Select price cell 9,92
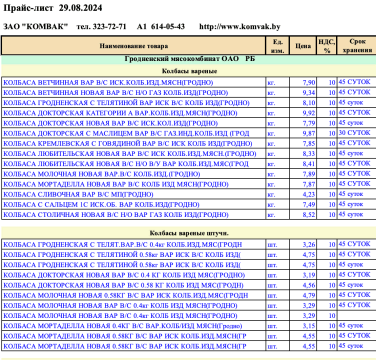Viewport: 376px width, 360px height. (x=303, y=113)
